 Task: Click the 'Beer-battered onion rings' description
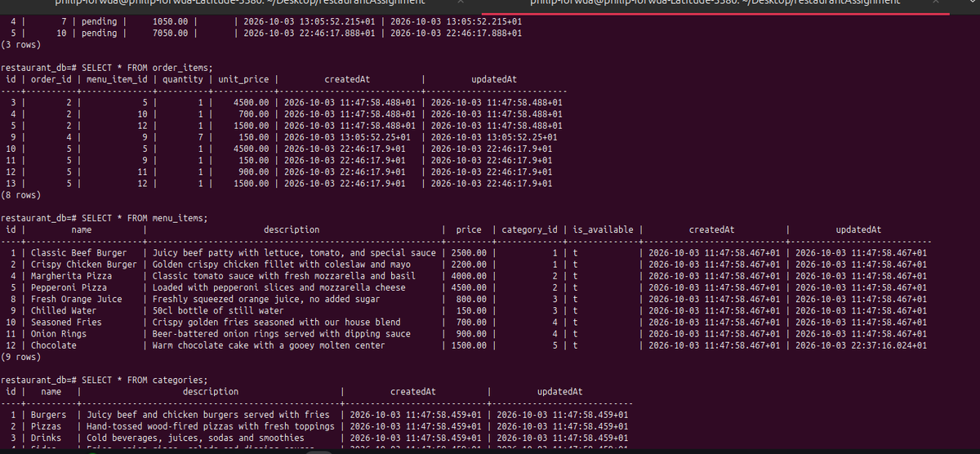coord(282,334)
